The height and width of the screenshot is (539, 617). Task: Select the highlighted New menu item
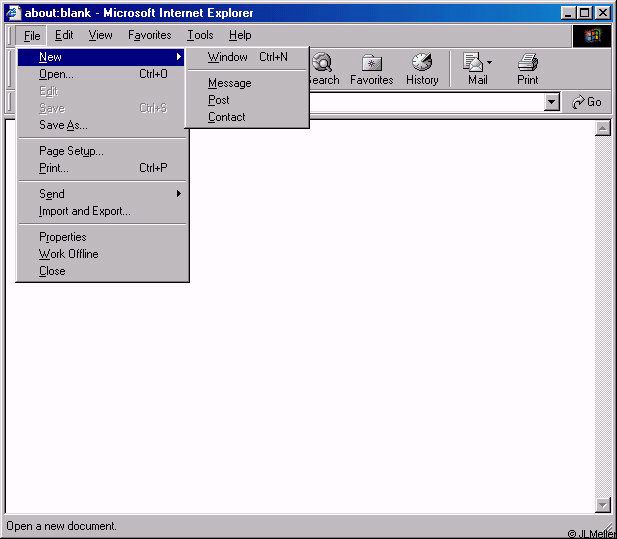[102, 57]
